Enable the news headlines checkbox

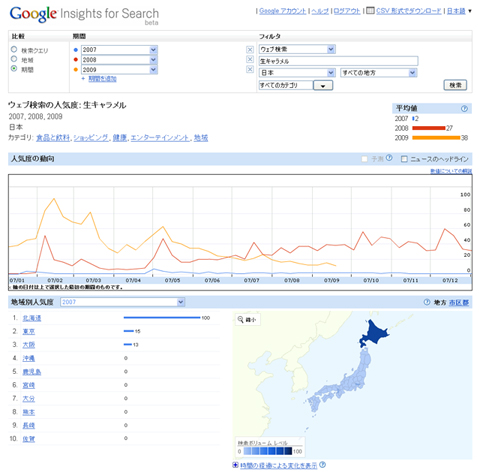pos(404,159)
